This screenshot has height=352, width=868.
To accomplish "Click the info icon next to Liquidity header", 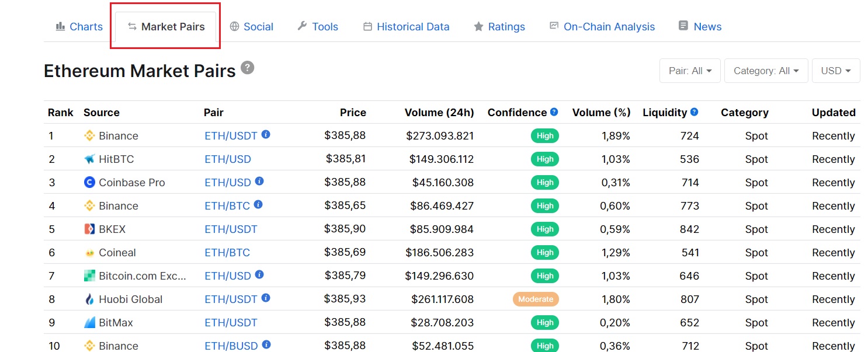I will [694, 111].
